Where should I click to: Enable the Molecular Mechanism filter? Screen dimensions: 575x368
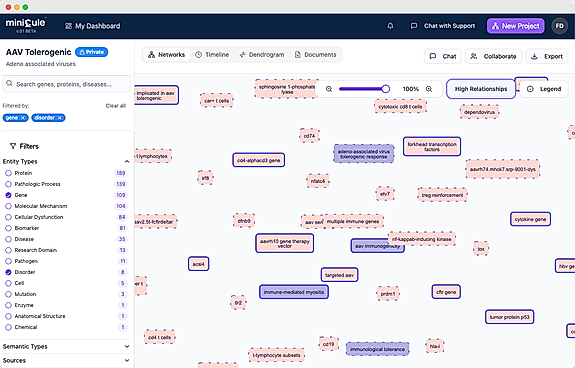click(8, 206)
